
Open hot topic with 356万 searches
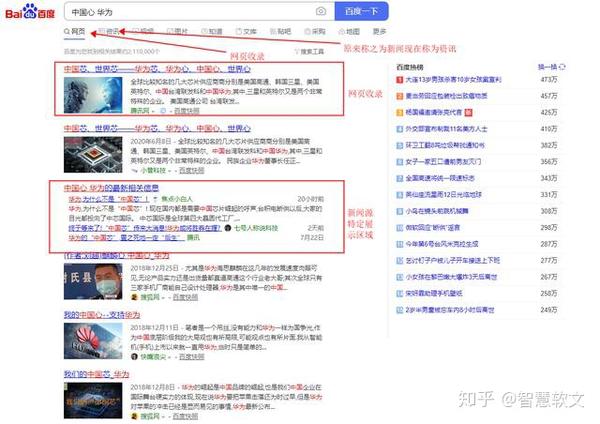[443, 162]
